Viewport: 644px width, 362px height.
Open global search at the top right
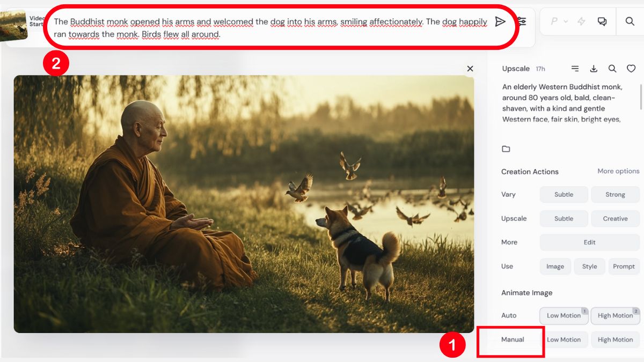(x=630, y=21)
